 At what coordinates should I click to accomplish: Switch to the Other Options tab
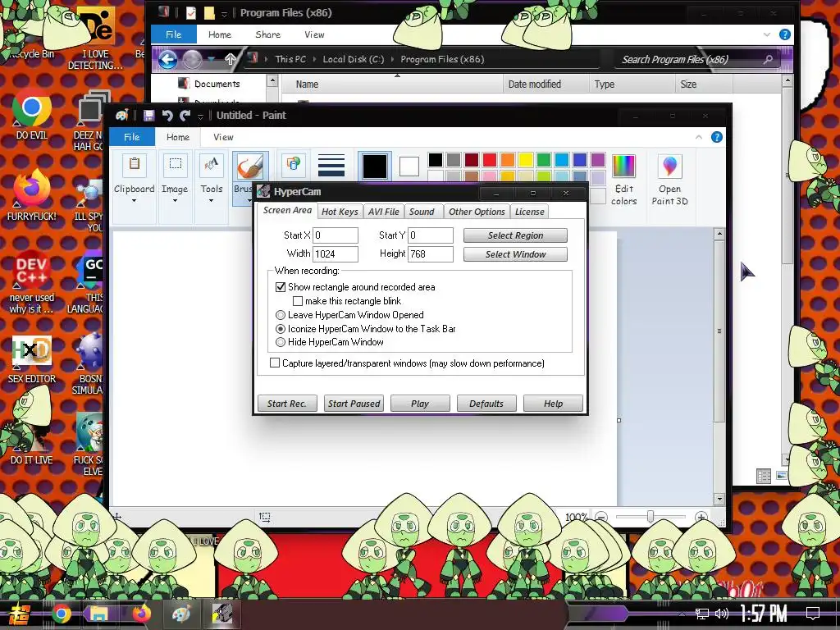[477, 212]
